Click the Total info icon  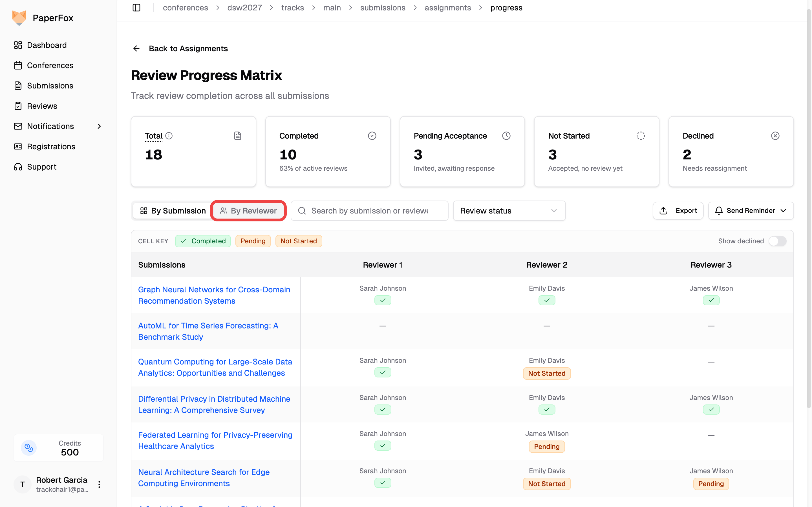[x=169, y=136]
